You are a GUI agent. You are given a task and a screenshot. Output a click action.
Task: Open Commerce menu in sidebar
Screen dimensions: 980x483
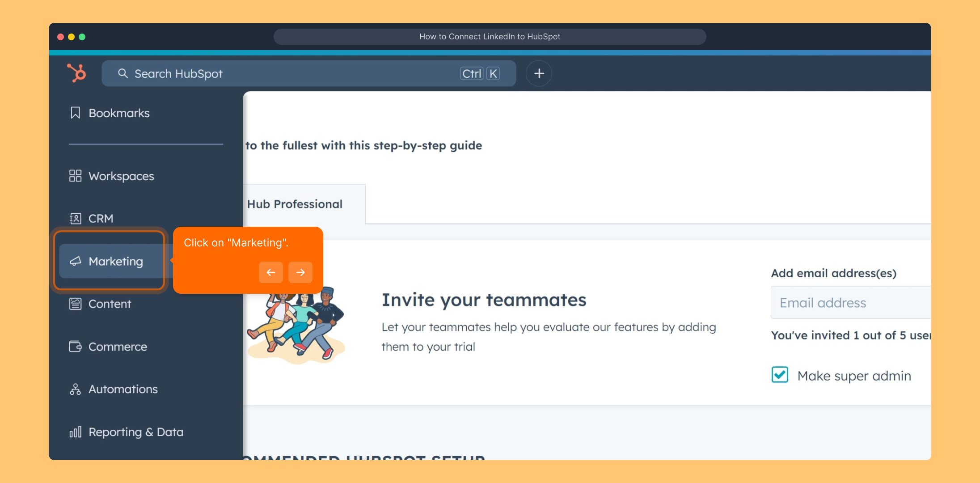118,347
